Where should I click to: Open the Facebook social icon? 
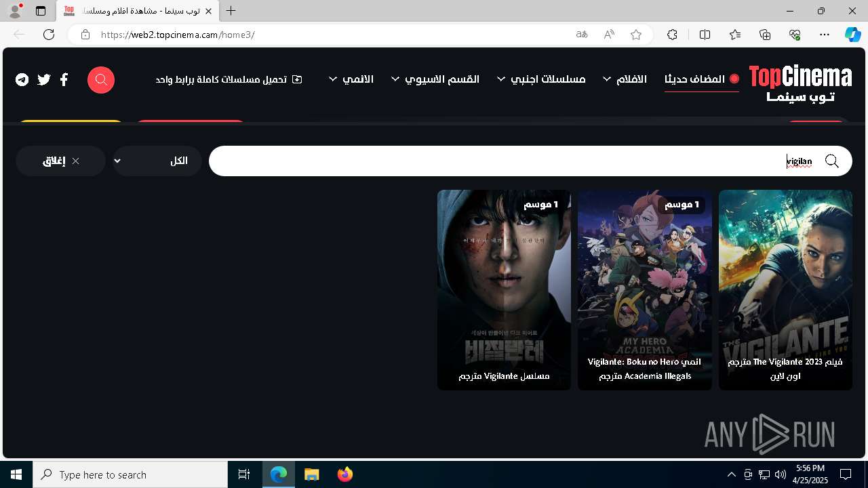coord(64,80)
